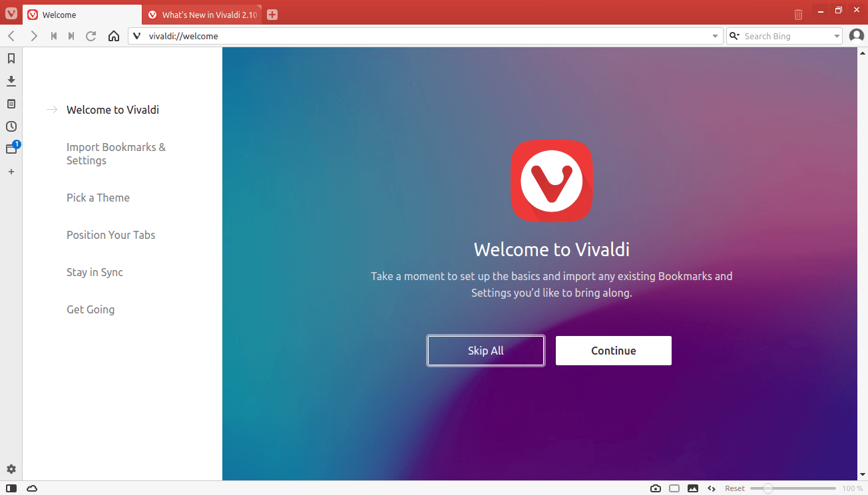The height and width of the screenshot is (495, 868).
Task: Toggle tab tiling in status bar
Action: pos(674,488)
